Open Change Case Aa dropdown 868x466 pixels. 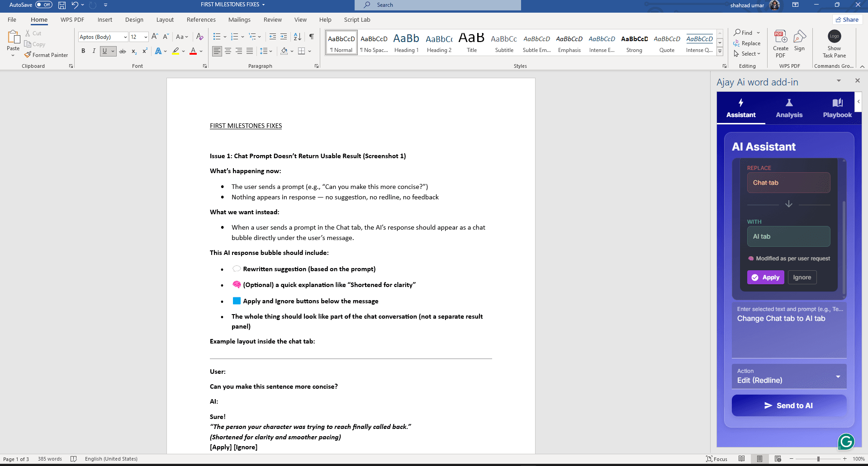(x=182, y=37)
